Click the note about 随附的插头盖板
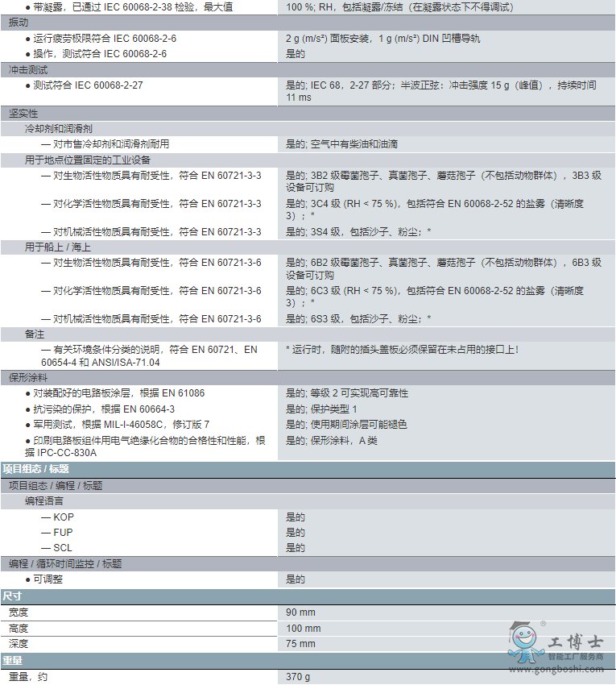Image resolution: width=616 pixels, height=685 pixels. coord(402,350)
